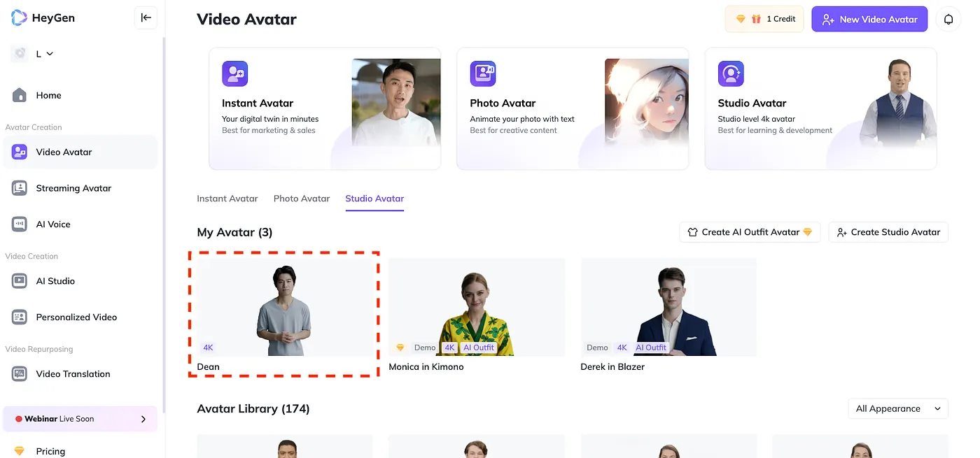
Task: Select the Studio Avatar creation card
Action: click(820, 108)
